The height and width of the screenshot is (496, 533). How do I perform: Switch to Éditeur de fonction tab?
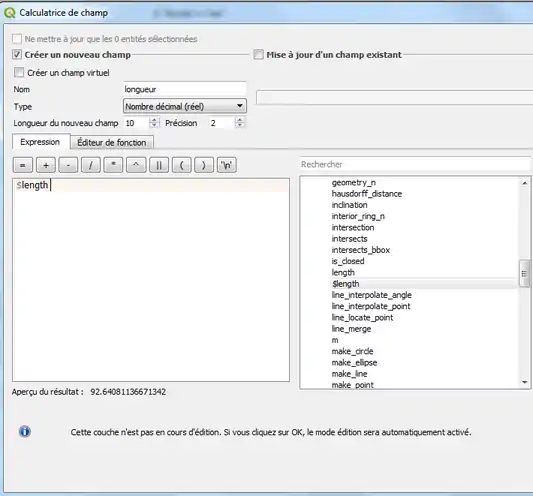112,142
